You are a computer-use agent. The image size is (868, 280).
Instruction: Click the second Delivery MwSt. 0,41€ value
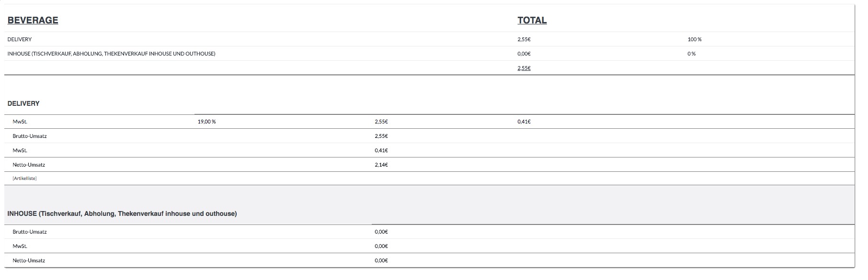381,150
